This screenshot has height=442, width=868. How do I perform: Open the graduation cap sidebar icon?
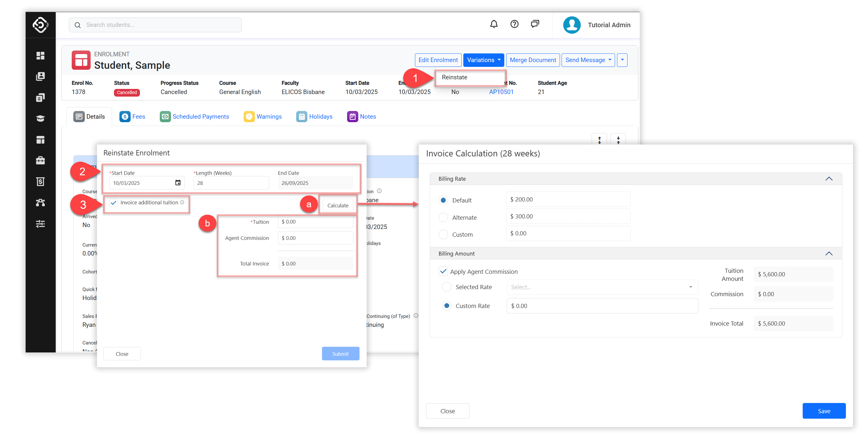[40, 118]
